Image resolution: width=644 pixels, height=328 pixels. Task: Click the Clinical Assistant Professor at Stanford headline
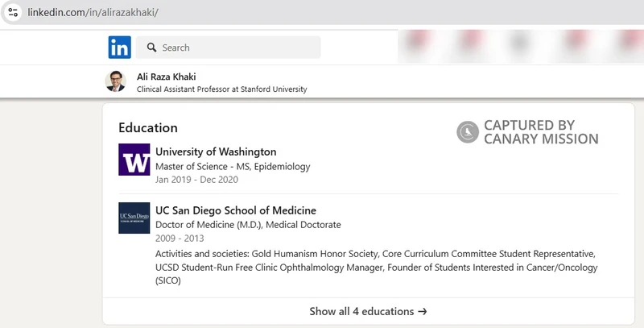(x=222, y=89)
